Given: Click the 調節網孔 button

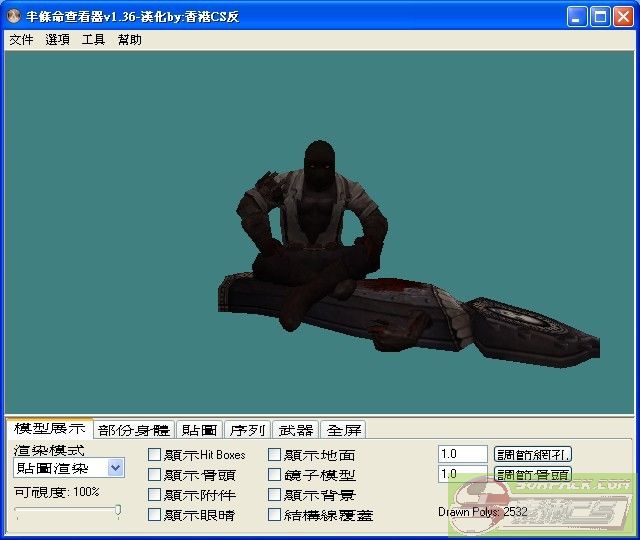Looking at the screenshot, I should pos(533,454).
